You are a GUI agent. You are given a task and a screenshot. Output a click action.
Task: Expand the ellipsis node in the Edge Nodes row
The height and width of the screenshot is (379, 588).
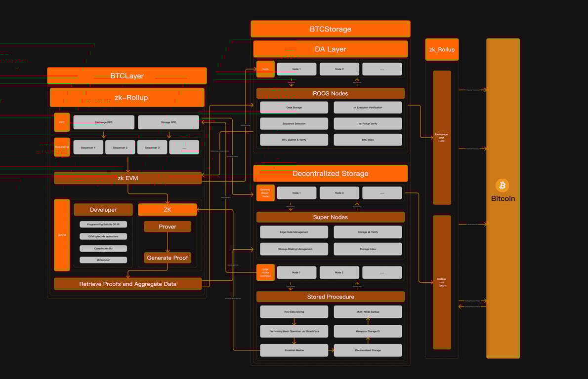(382, 272)
